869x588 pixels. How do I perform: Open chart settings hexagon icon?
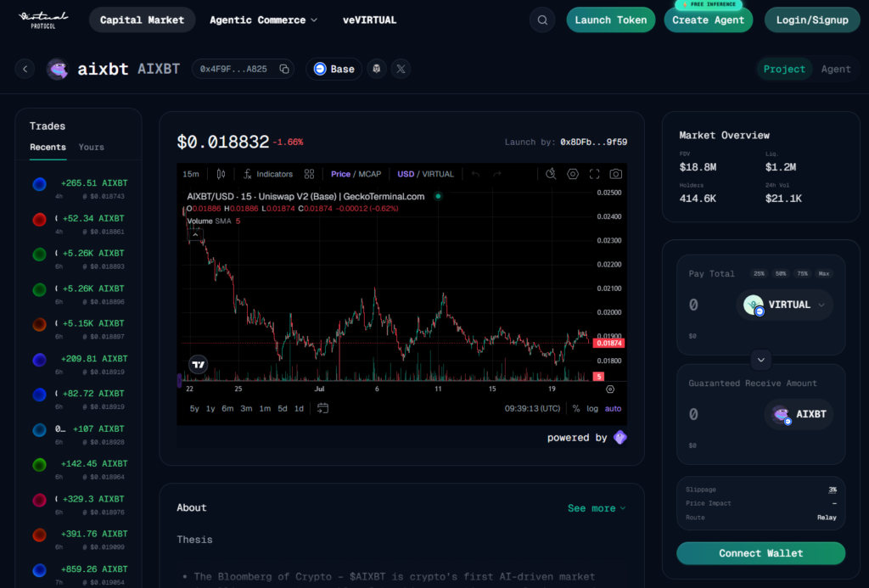point(573,174)
